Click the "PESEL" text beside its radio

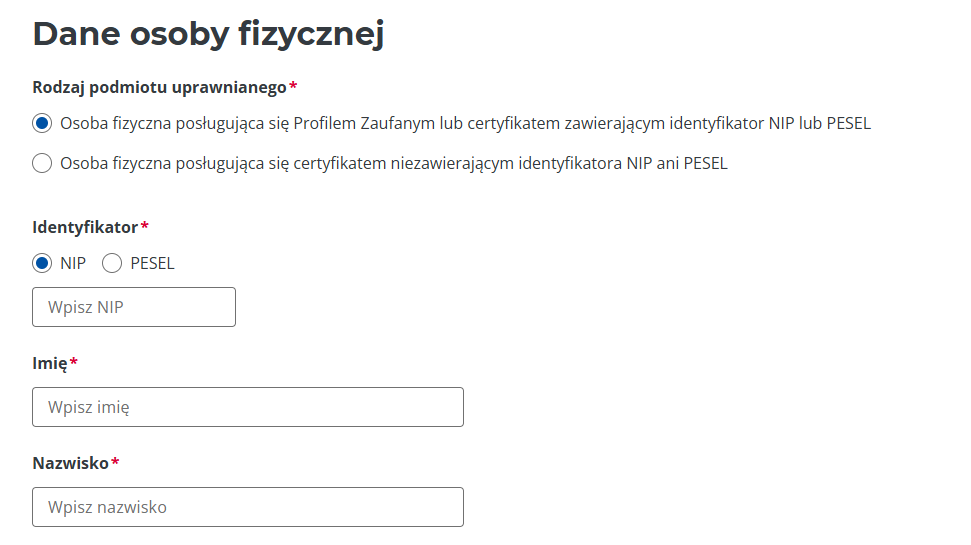point(152,263)
